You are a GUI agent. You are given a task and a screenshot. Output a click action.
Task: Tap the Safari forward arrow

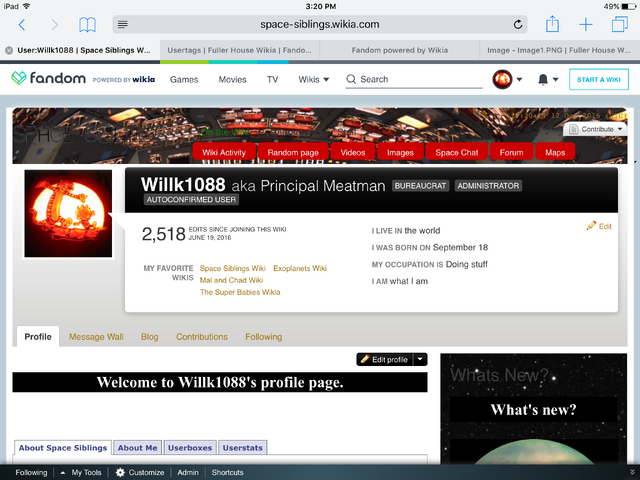click(55, 25)
